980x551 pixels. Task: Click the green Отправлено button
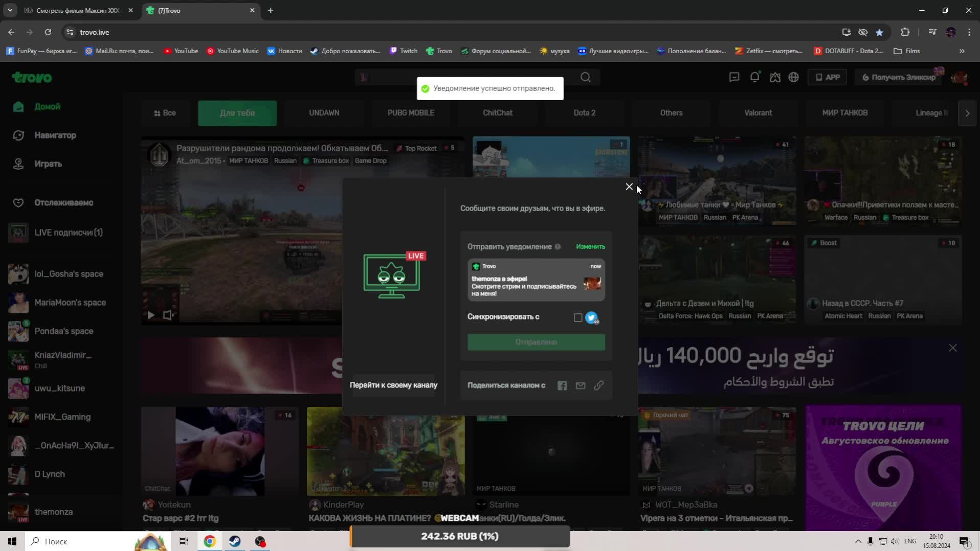tap(536, 342)
